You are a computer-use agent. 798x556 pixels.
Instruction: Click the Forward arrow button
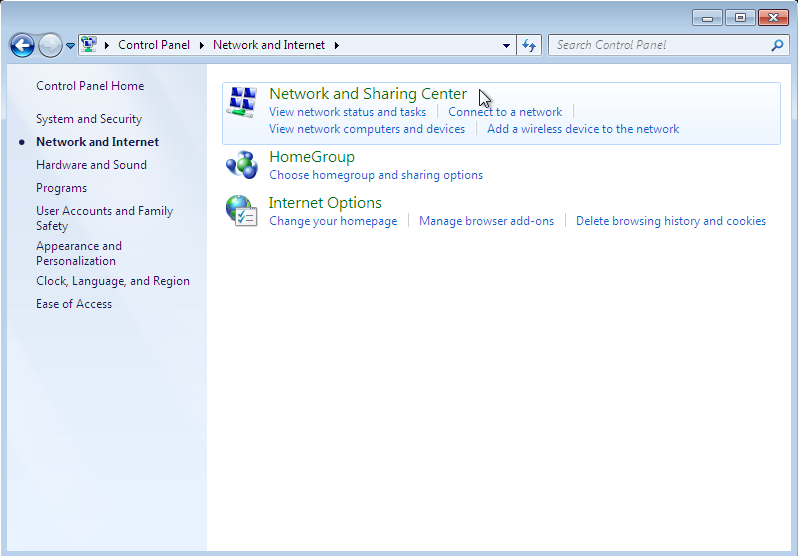[x=50, y=45]
